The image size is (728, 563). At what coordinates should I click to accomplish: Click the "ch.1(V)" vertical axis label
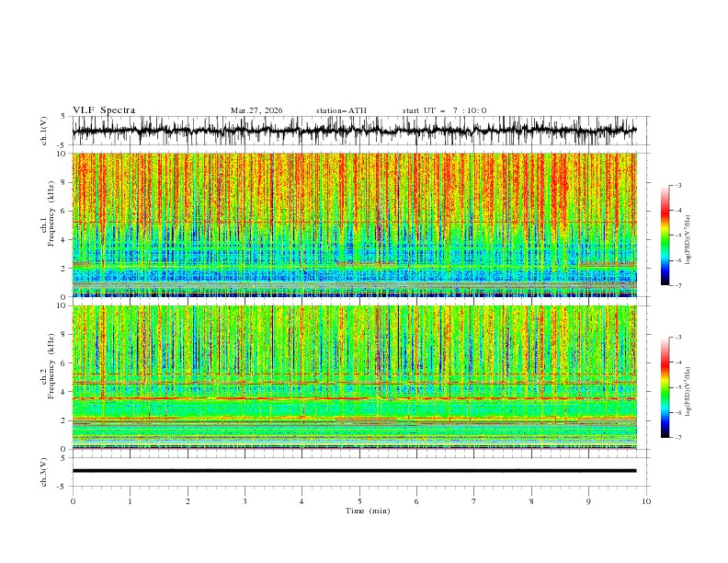[44, 131]
